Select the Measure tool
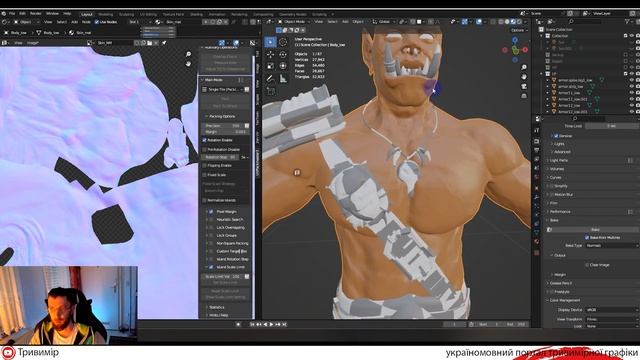640x360 pixels. click(283, 78)
